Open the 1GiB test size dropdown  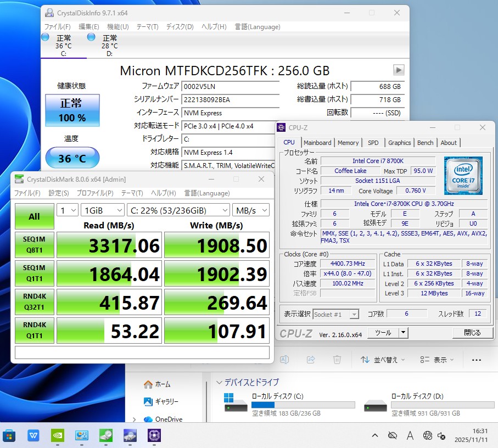point(103,210)
